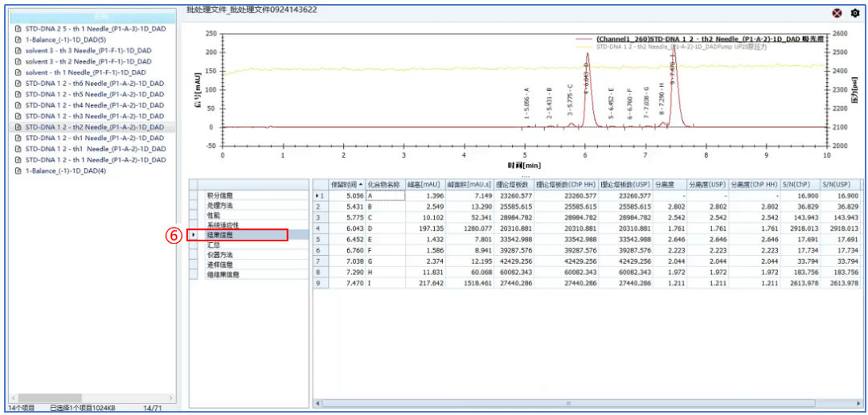
Task: Open the 系统适应性 section
Action: (x=223, y=225)
